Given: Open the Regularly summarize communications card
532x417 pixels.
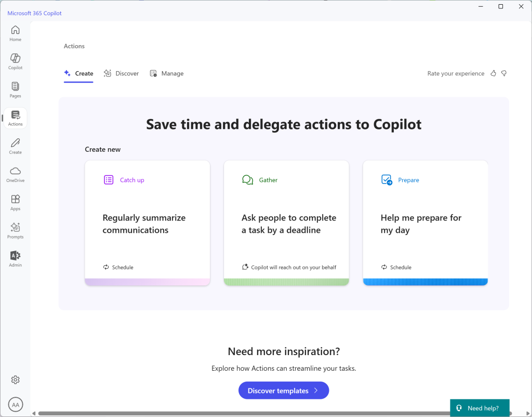Looking at the screenshot, I should click(x=147, y=223).
